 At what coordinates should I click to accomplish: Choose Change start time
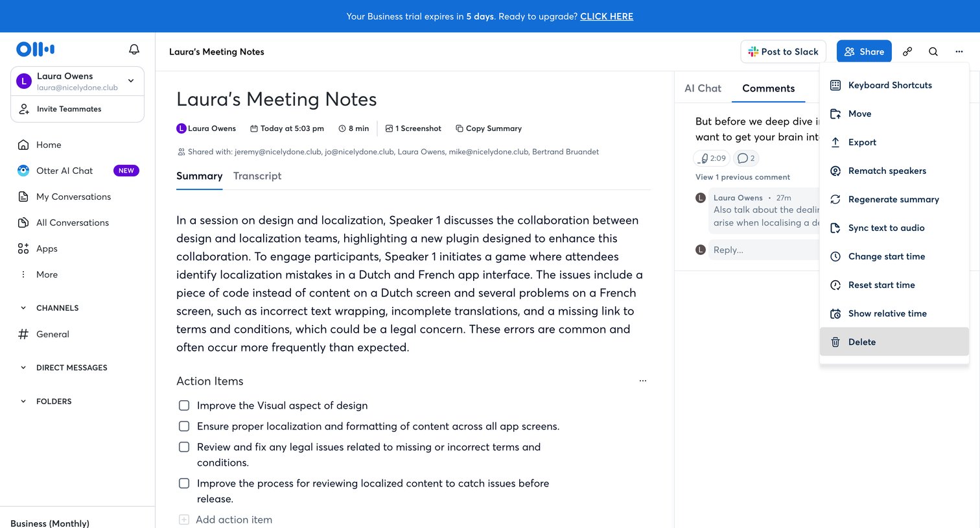[x=894, y=256]
